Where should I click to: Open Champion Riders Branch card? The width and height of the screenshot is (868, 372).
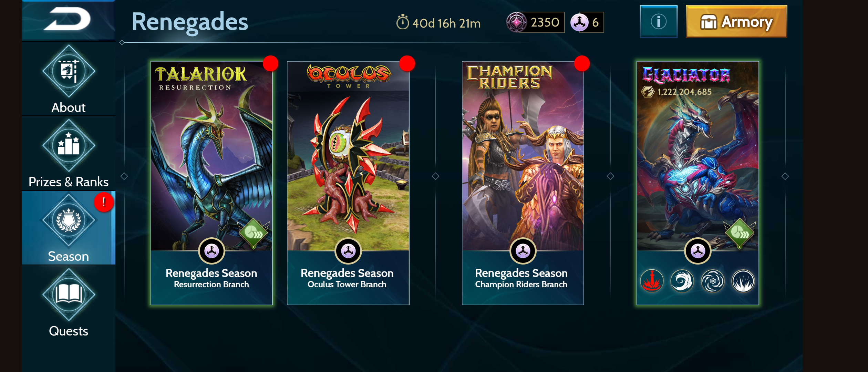tap(523, 183)
